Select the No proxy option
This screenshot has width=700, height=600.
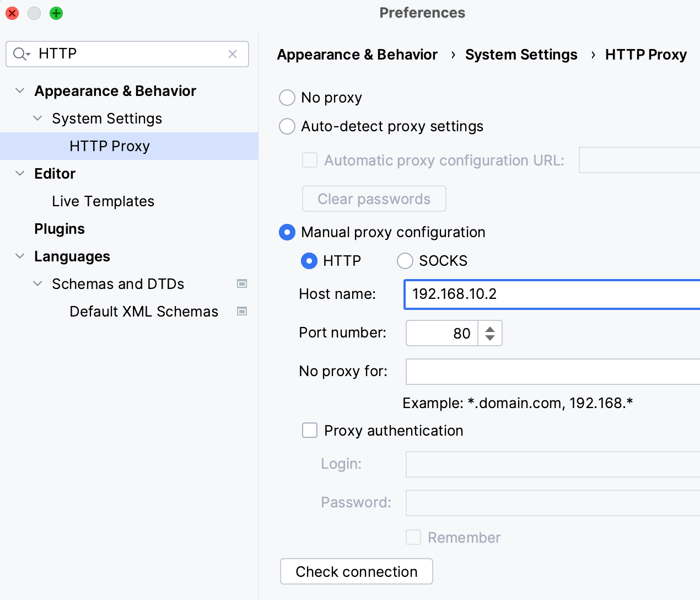[287, 97]
